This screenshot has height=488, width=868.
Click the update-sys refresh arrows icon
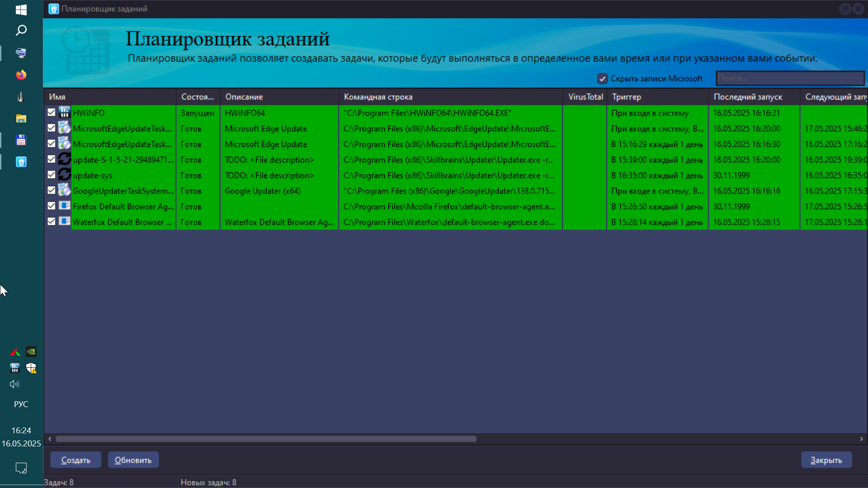64,175
